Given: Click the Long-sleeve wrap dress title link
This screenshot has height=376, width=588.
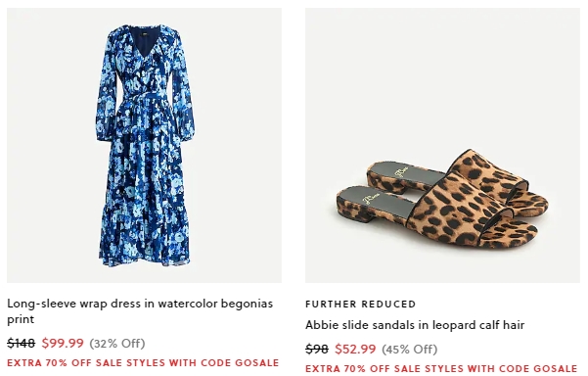Looking at the screenshot, I should (140, 311).
